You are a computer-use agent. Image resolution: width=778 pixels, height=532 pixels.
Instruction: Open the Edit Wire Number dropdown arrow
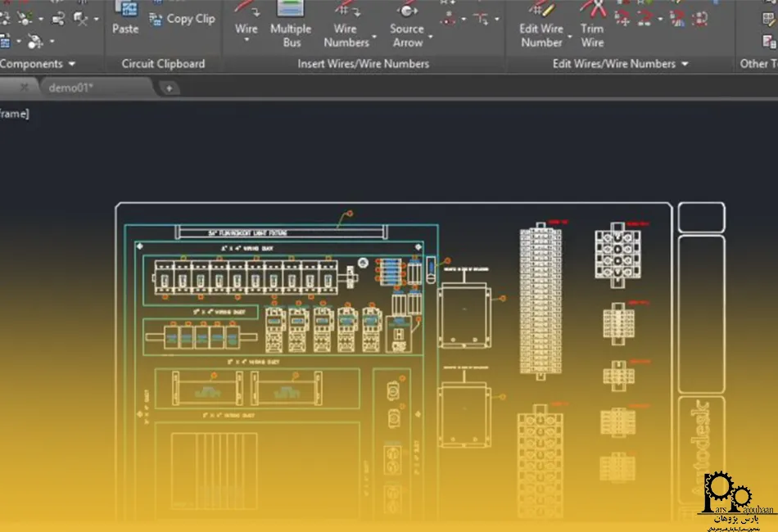569,38
